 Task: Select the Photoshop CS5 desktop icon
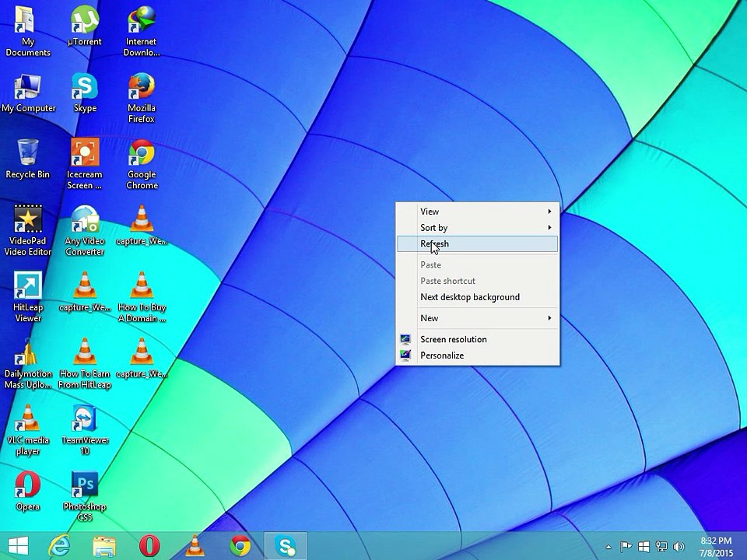click(85, 496)
